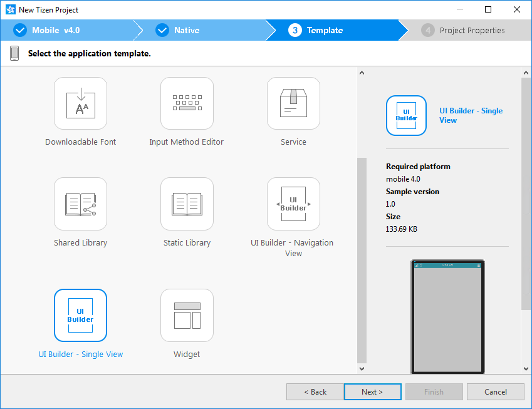Pick the Shared Library template icon
Screen dimensions: 532x409
point(80,204)
